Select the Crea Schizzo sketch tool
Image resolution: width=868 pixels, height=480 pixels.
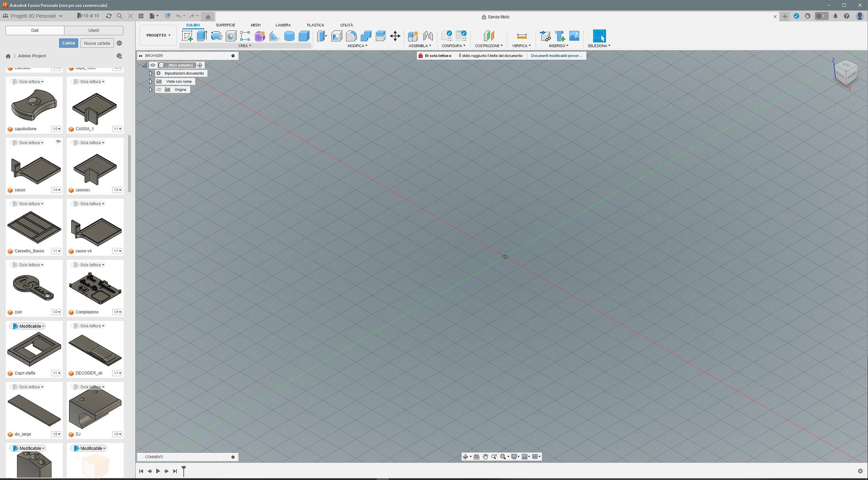pyautogui.click(x=187, y=36)
